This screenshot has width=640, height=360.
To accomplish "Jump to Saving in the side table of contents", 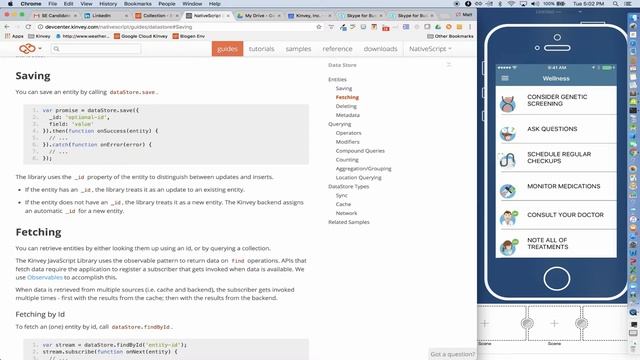I will point(344,88).
